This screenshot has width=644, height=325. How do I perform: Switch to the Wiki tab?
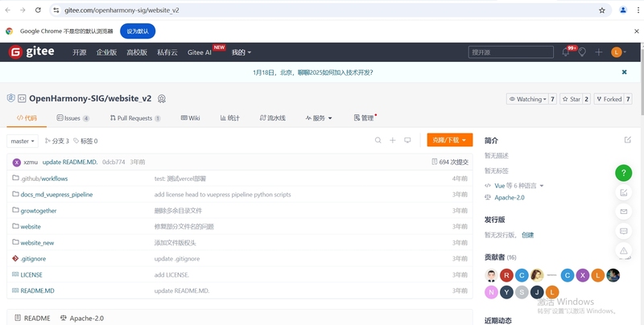pyautogui.click(x=190, y=117)
